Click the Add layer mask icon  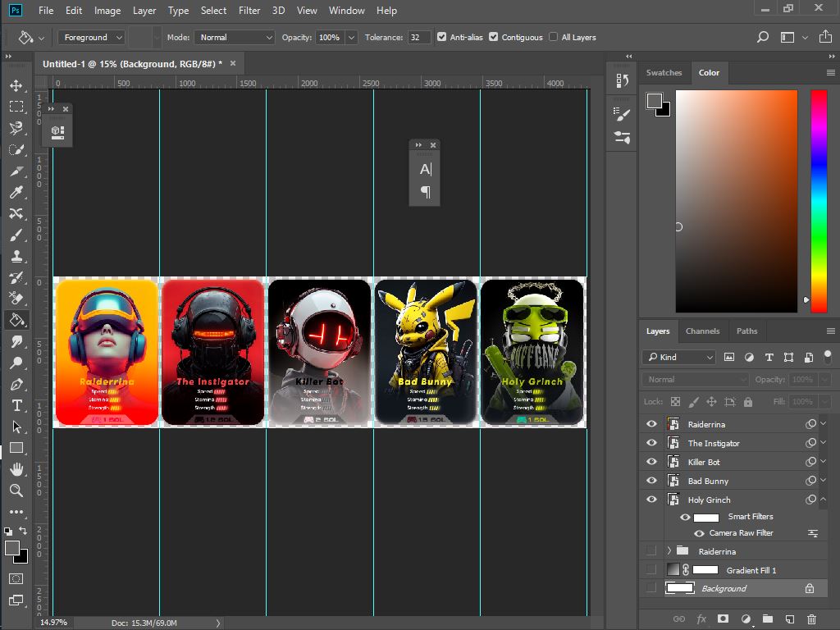tap(723, 619)
